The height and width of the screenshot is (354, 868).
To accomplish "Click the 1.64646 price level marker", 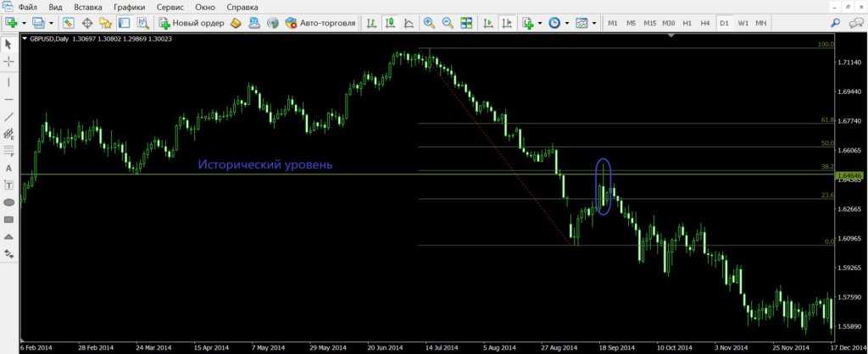I will pos(849,175).
